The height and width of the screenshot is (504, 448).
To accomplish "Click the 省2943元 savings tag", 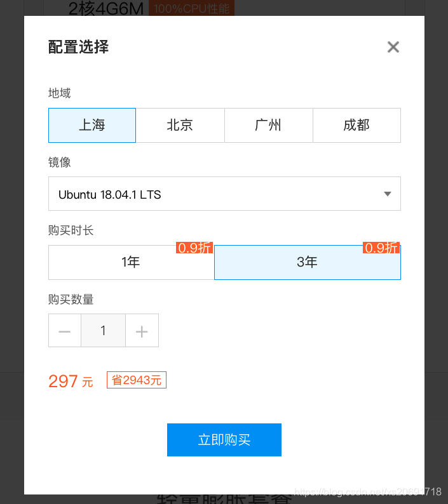I will click(x=137, y=380).
